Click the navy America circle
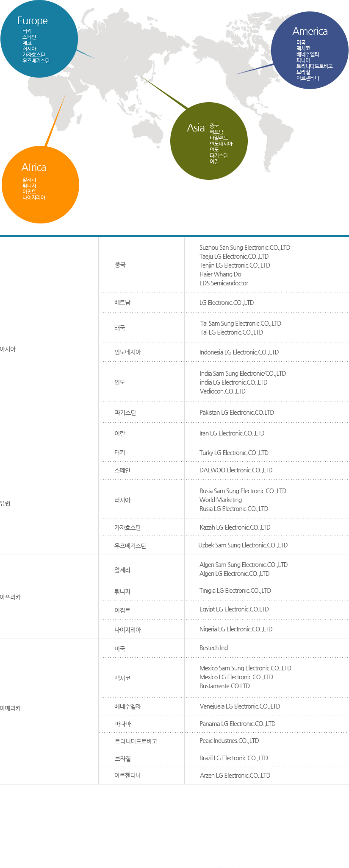 [x=310, y=50]
